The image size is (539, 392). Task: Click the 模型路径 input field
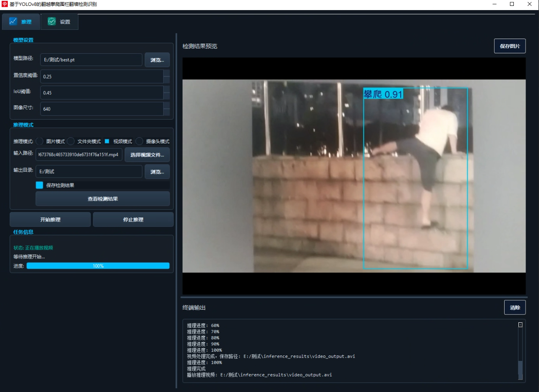point(91,60)
